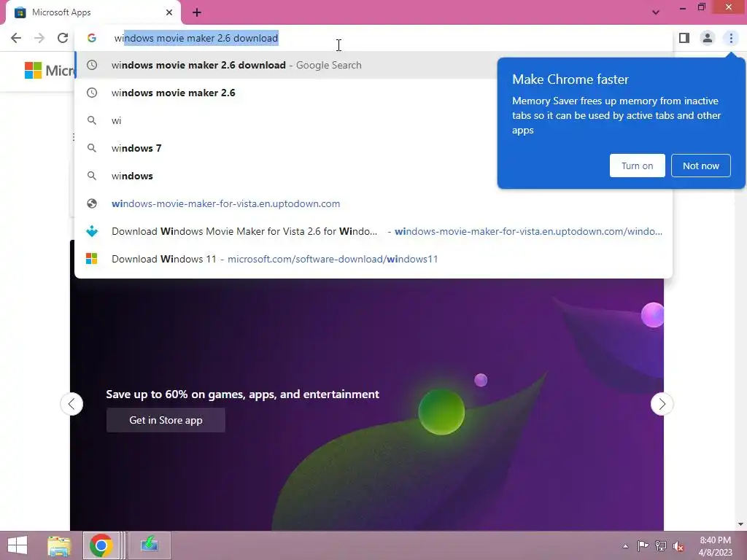Open 'Download Windows Movie Maker for Vista 2.6' suggestion
Viewport: 747px width, 560px height.
373,231
